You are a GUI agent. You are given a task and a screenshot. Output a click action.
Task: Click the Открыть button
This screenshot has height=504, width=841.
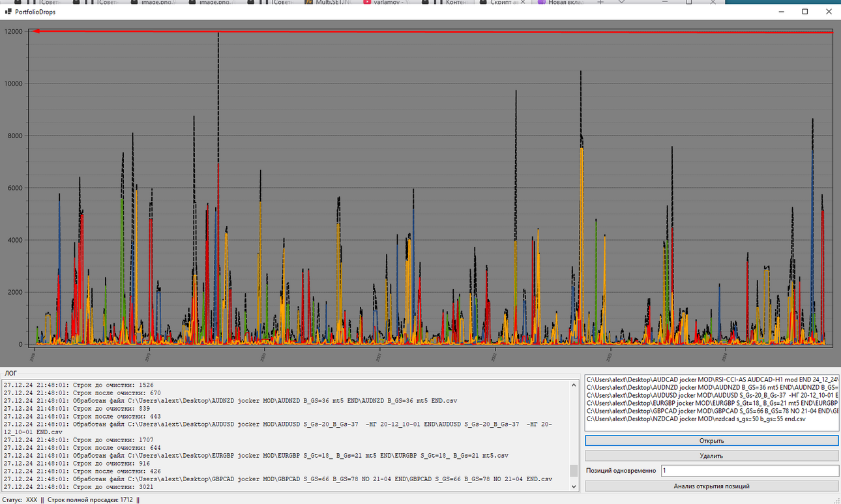(711, 441)
